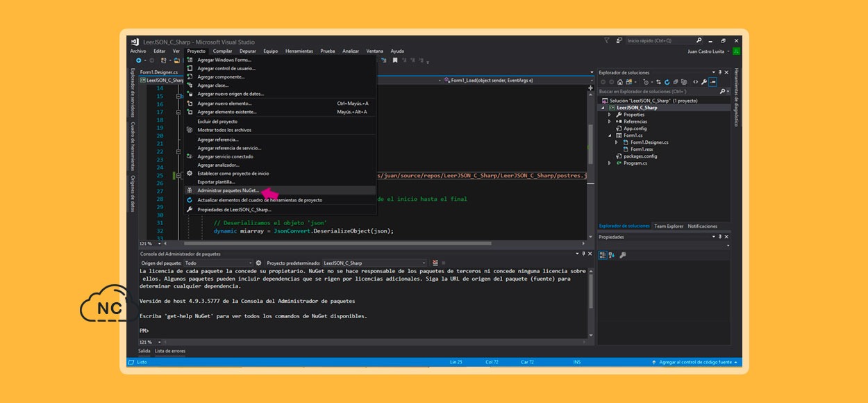The height and width of the screenshot is (403, 868).
Task: Open the Ayuda menu
Action: pyautogui.click(x=397, y=51)
